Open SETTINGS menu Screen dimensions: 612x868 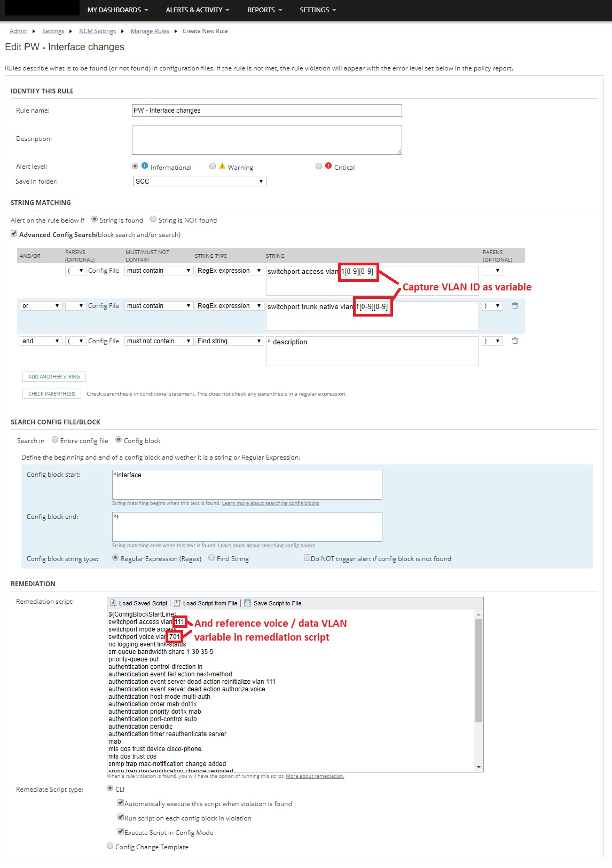318,10
